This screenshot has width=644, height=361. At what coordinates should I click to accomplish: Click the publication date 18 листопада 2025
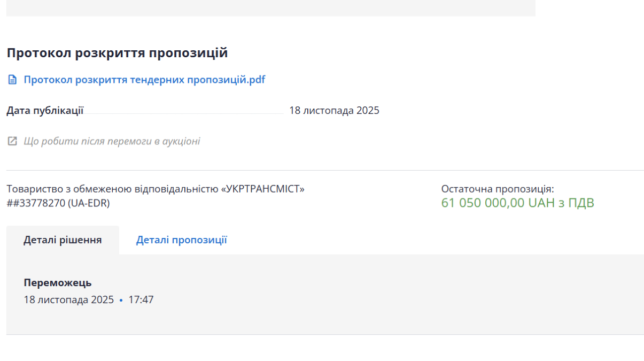(334, 111)
